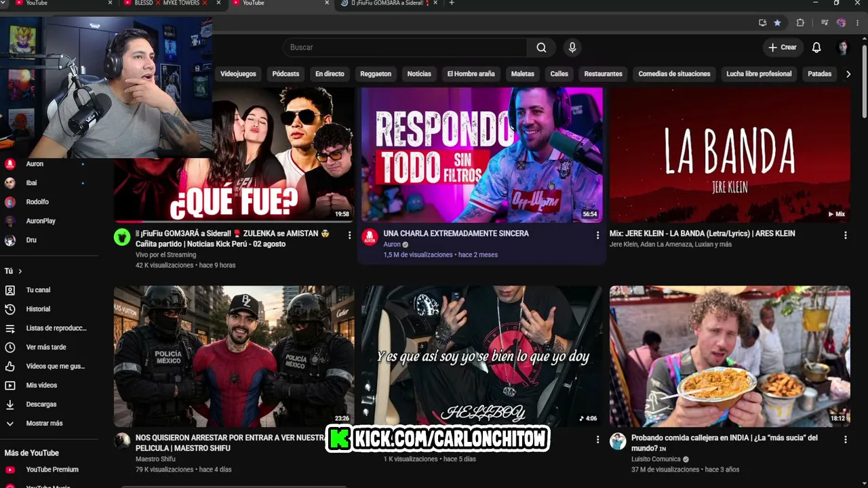
Task: Open options for the INDIA street food video
Action: point(846,439)
